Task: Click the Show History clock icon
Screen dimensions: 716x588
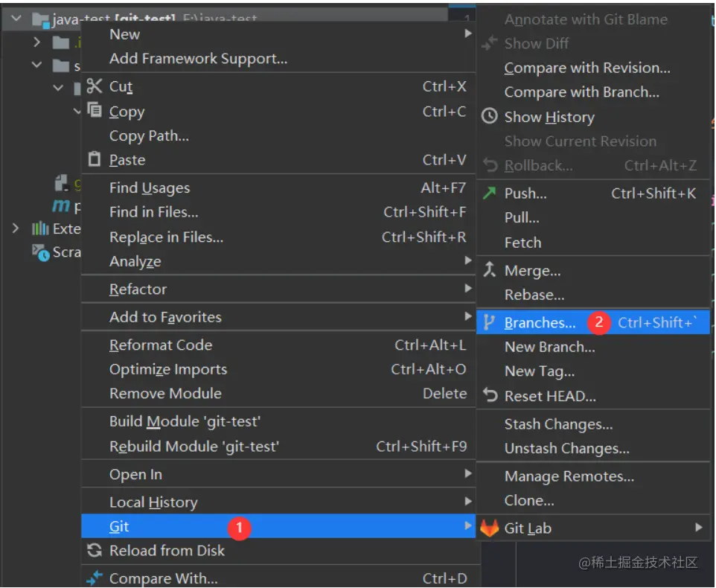Action: 490,116
